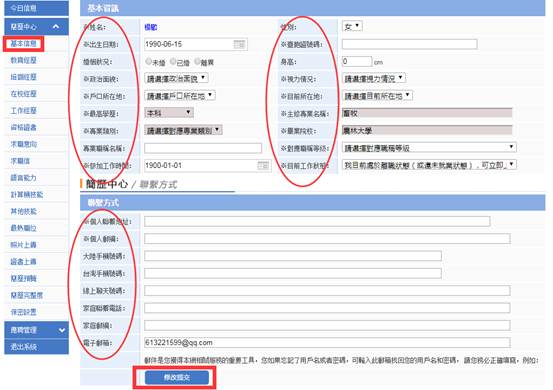
Task: Click the 家庭郵編 input field
Action: coord(327,325)
